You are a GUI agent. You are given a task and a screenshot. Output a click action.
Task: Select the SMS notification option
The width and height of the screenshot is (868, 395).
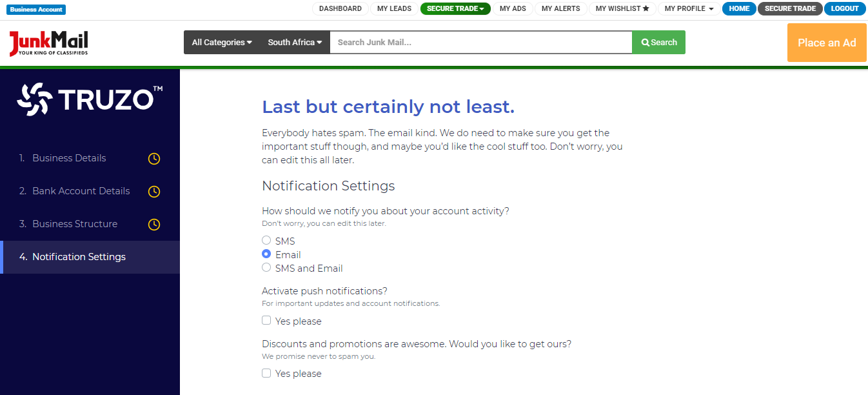(x=266, y=239)
